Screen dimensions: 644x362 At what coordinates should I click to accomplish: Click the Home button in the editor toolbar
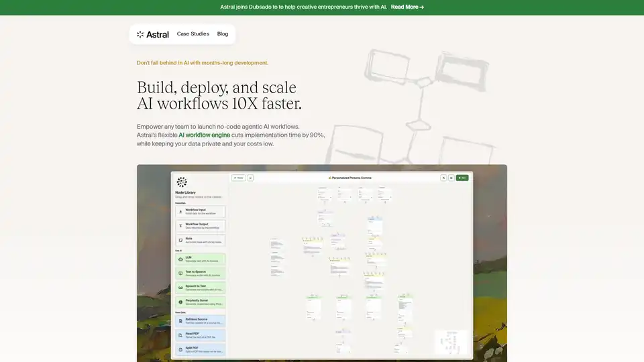[238, 178]
